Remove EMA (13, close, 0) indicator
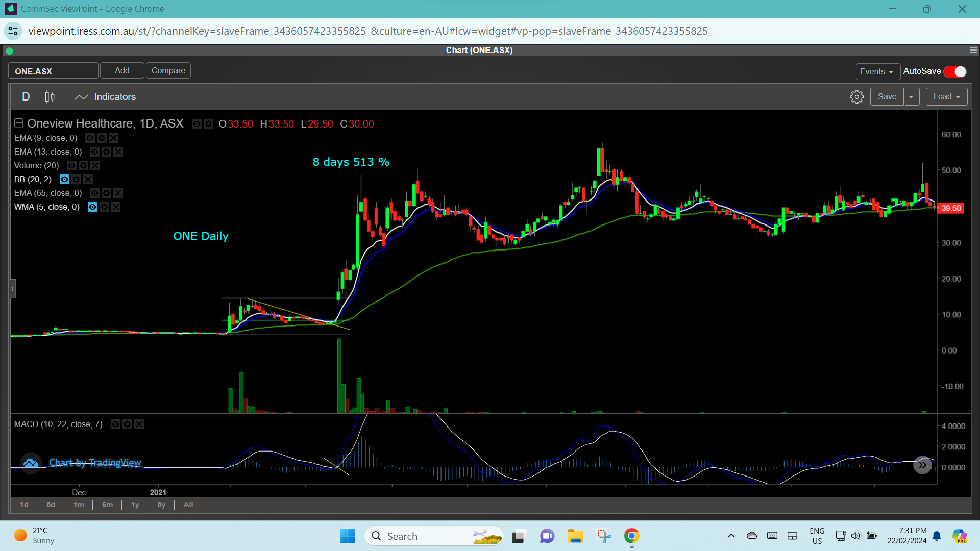The height and width of the screenshot is (551, 980). pyautogui.click(x=118, y=152)
